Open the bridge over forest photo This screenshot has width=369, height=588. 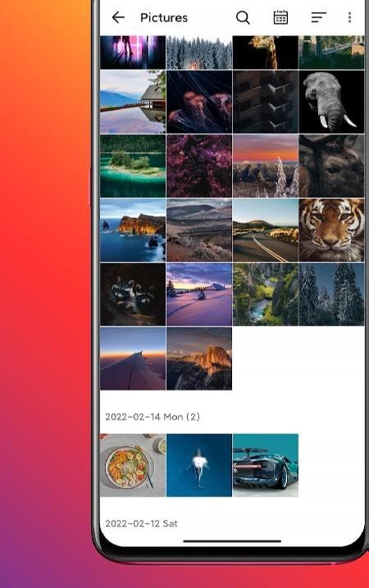click(331, 52)
